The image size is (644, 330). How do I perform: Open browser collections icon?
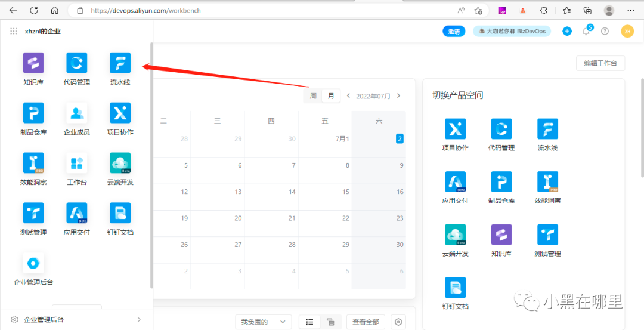(x=587, y=11)
